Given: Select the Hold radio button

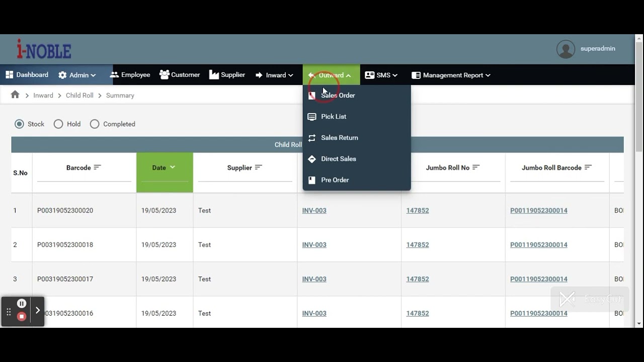Looking at the screenshot, I should [x=58, y=124].
